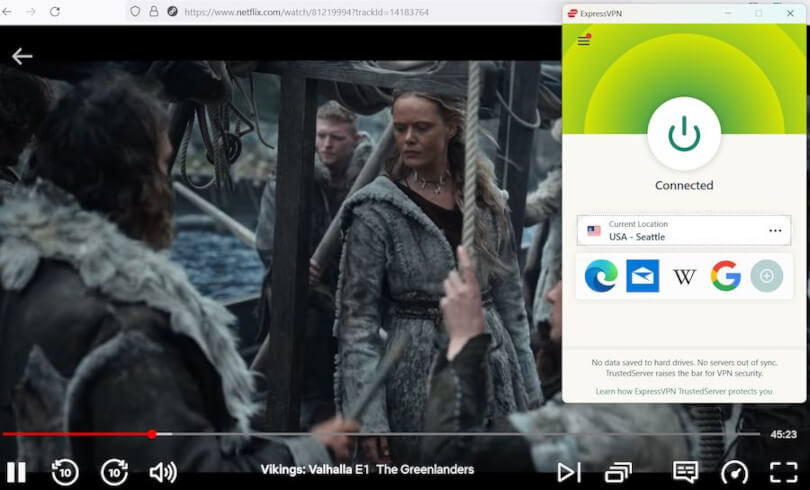This screenshot has width=810, height=490.
Task: Click the site padlock icon
Action: [x=154, y=11]
